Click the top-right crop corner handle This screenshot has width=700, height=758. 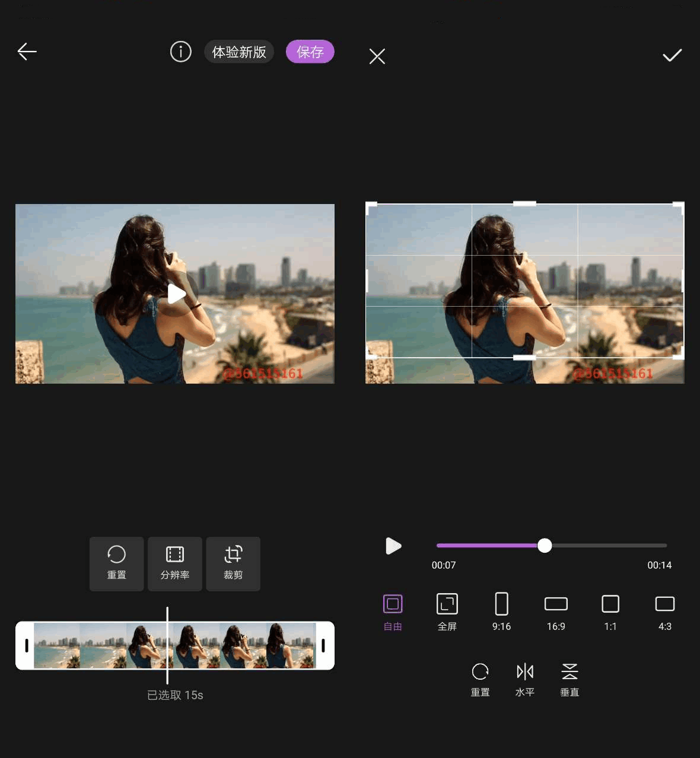[x=679, y=207]
